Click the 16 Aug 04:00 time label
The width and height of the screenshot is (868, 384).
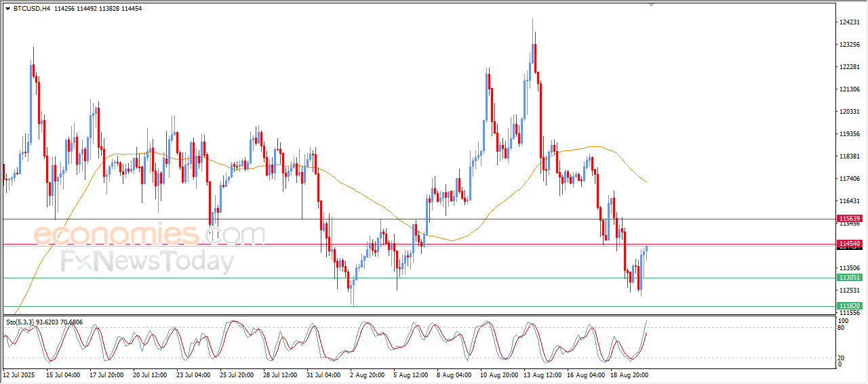[x=585, y=374]
